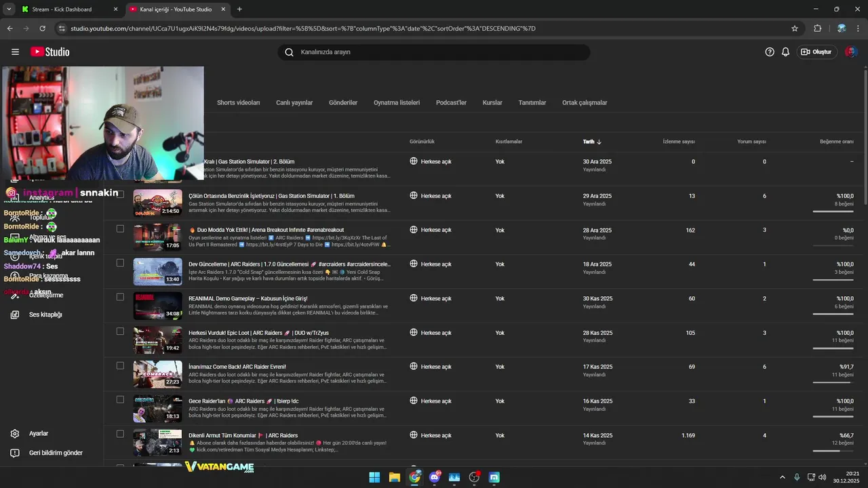Open thumbnail of the 17:05 video
Image resolution: width=868 pixels, height=488 pixels.
pyautogui.click(x=157, y=237)
